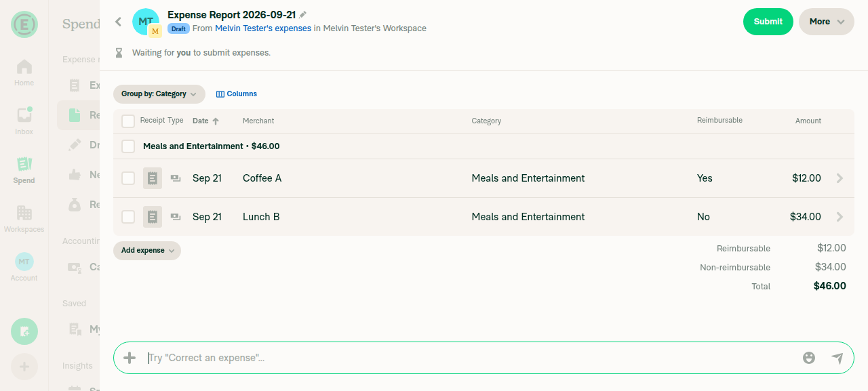
Task: Open Melvin Tester's expenses link
Action: (x=263, y=28)
